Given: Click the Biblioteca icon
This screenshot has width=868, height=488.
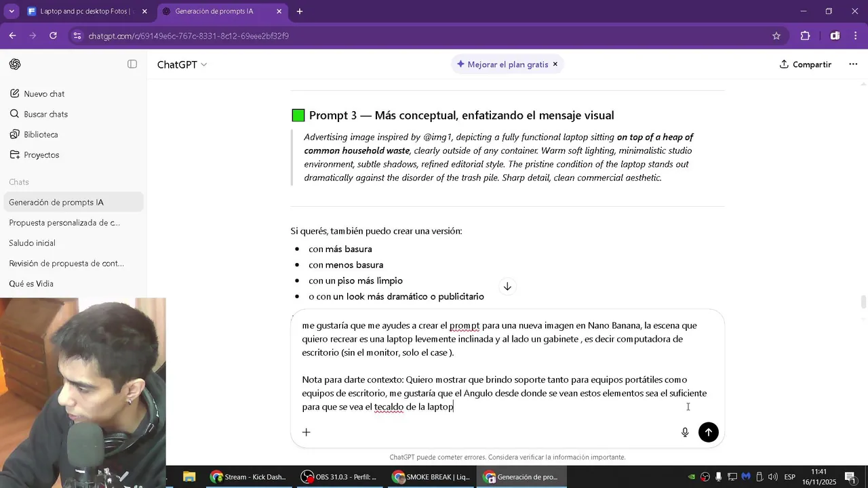Looking at the screenshot, I should tap(14, 135).
